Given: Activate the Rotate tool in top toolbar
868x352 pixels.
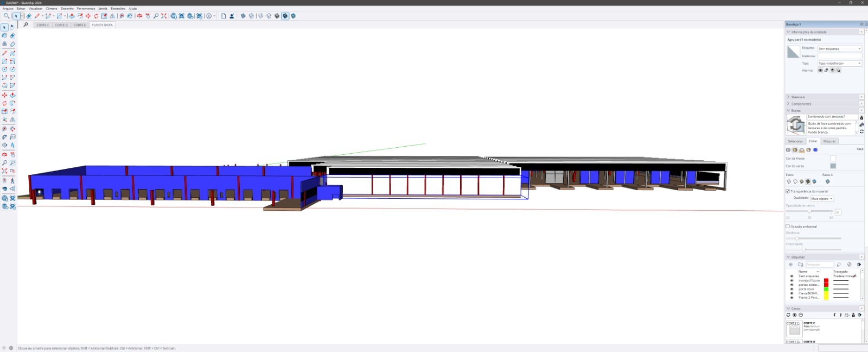Looking at the screenshot, I should click(96, 16).
